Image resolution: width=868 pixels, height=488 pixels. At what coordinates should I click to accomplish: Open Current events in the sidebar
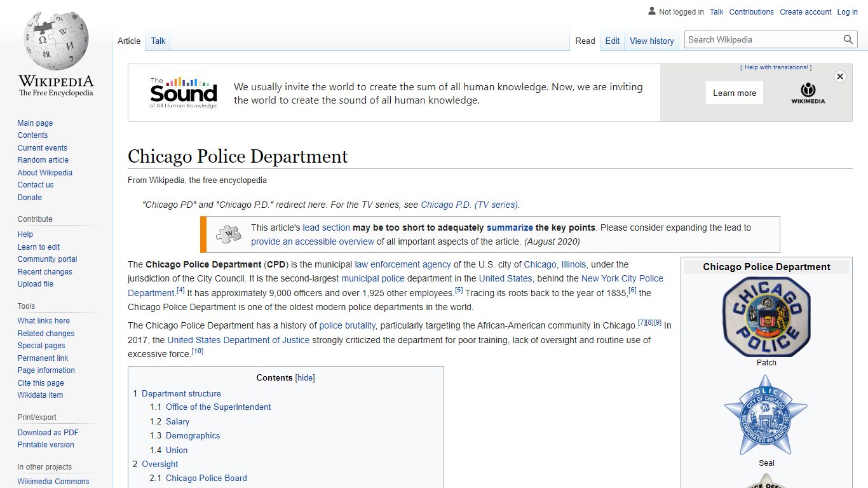click(x=42, y=148)
